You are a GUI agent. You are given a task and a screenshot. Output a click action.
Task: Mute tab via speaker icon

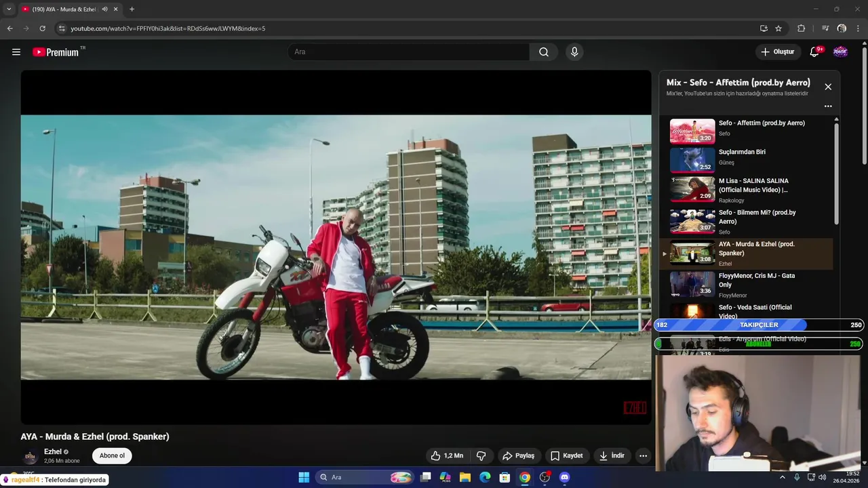104,9
